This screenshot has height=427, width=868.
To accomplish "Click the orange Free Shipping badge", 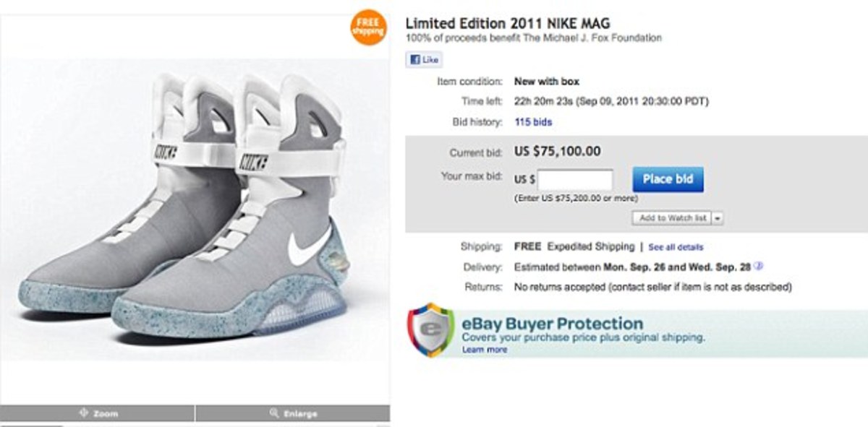I will (x=368, y=27).
